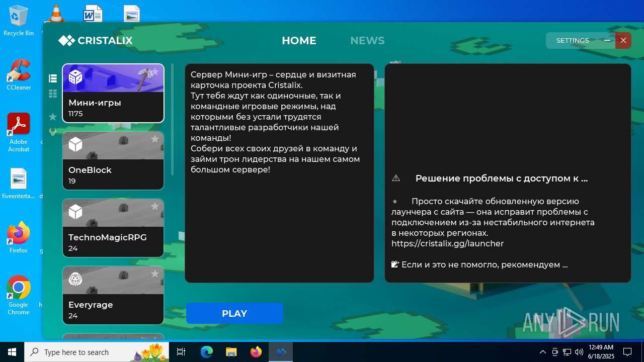Click the server count 1175 text
The image size is (644, 362).
point(75,114)
